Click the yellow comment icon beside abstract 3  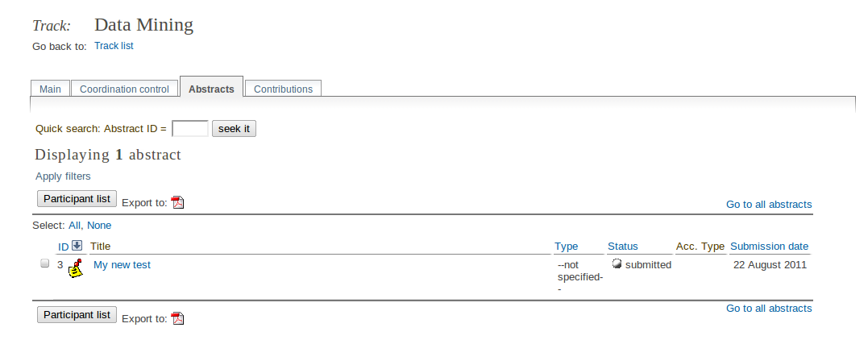(x=76, y=268)
